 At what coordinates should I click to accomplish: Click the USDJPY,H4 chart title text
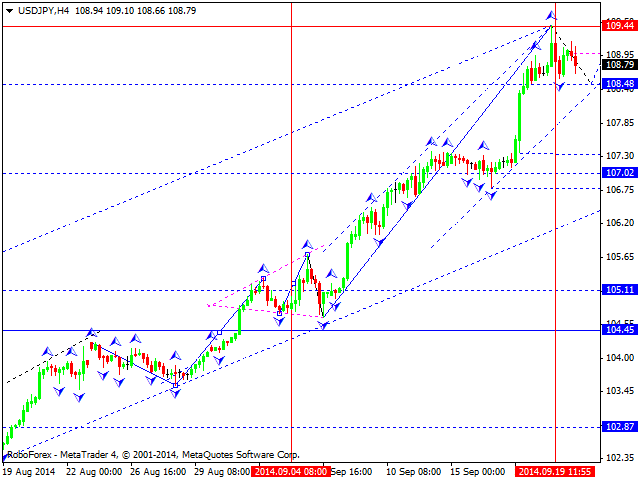tap(44, 11)
